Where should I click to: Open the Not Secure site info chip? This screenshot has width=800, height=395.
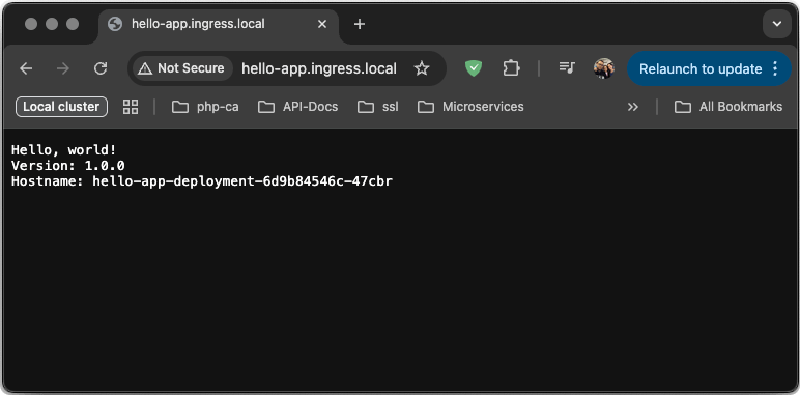click(182, 68)
